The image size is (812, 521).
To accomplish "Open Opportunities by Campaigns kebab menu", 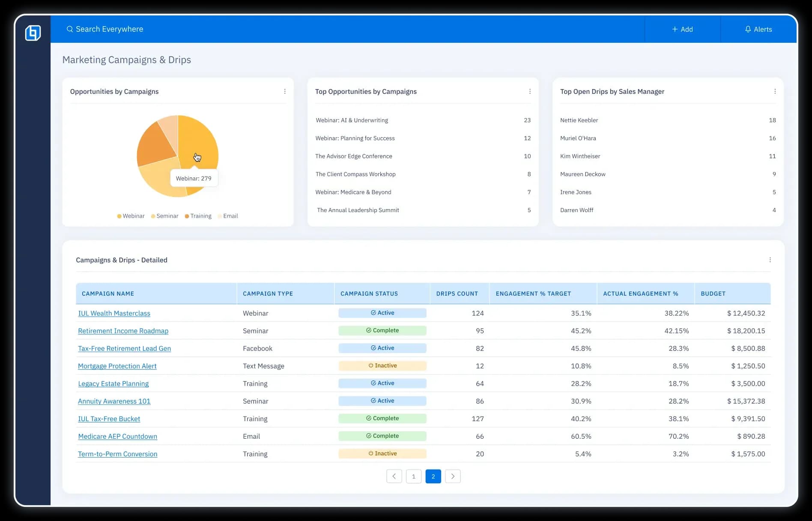I will tap(285, 91).
